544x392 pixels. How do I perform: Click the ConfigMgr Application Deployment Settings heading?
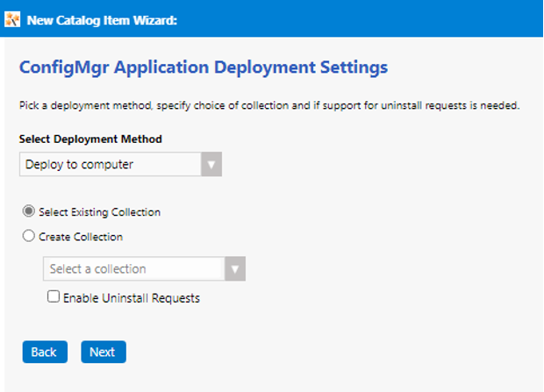[x=203, y=67]
